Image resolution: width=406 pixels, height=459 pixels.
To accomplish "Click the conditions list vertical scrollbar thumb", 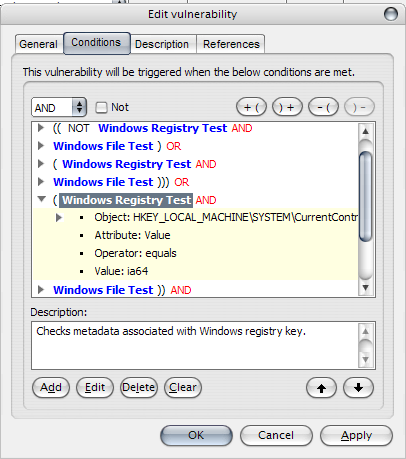I will click(366, 196).
